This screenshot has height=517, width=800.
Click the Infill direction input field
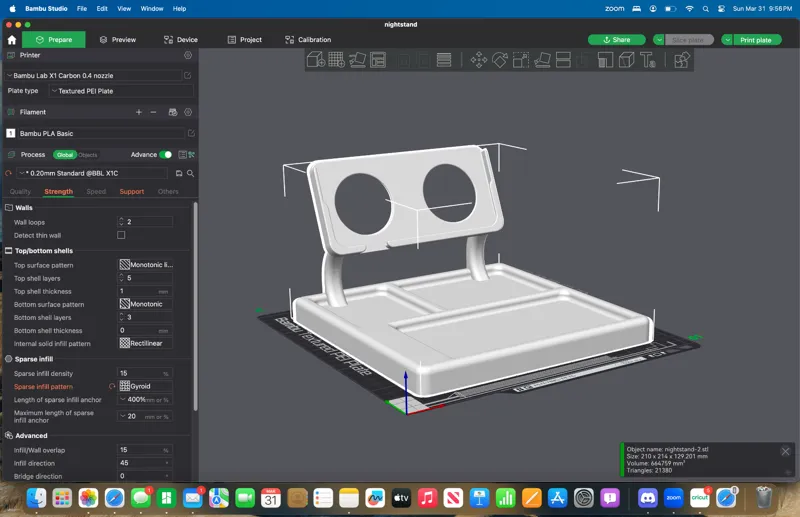(145, 463)
